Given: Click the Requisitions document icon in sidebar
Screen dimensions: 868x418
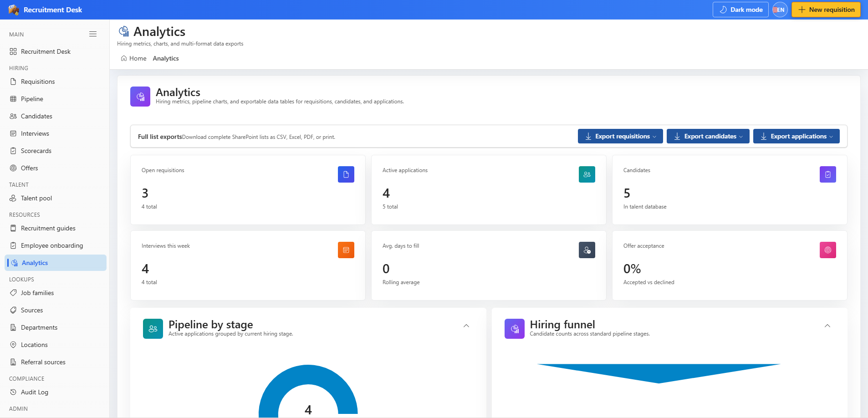Looking at the screenshot, I should [13, 82].
